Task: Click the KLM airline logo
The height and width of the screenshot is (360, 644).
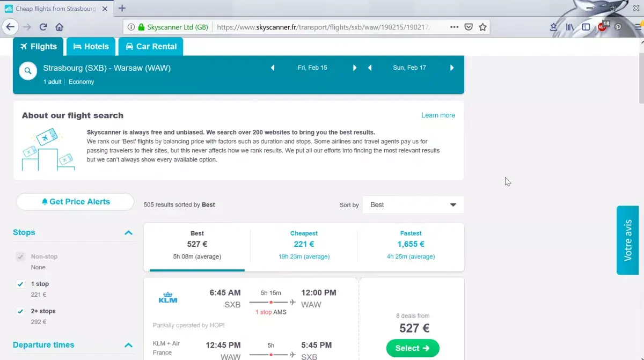Action: pos(168,298)
